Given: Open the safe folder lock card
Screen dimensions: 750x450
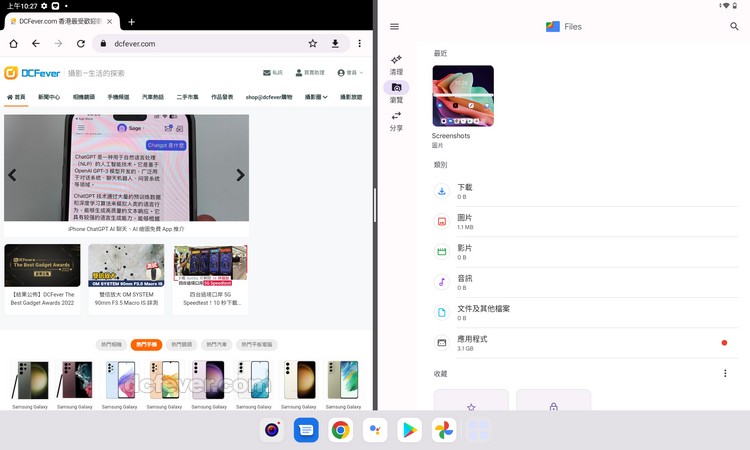Looking at the screenshot, I should tap(553, 400).
